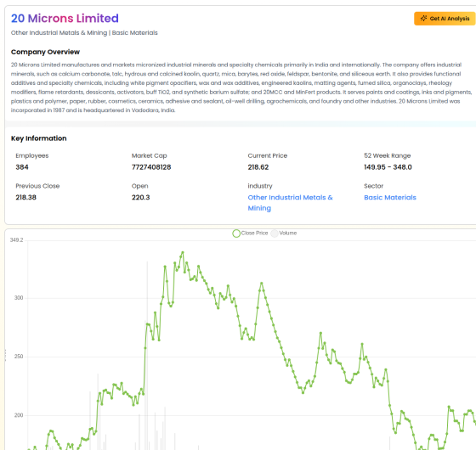Click the Key Information heading
Screen dimensions: 476x450
38,138
